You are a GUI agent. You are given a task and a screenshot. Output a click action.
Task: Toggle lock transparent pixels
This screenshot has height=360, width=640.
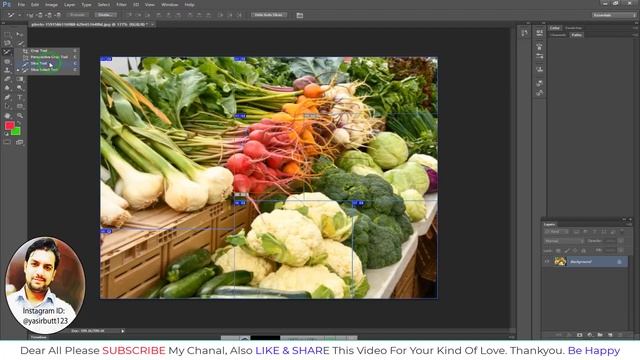(x=558, y=251)
